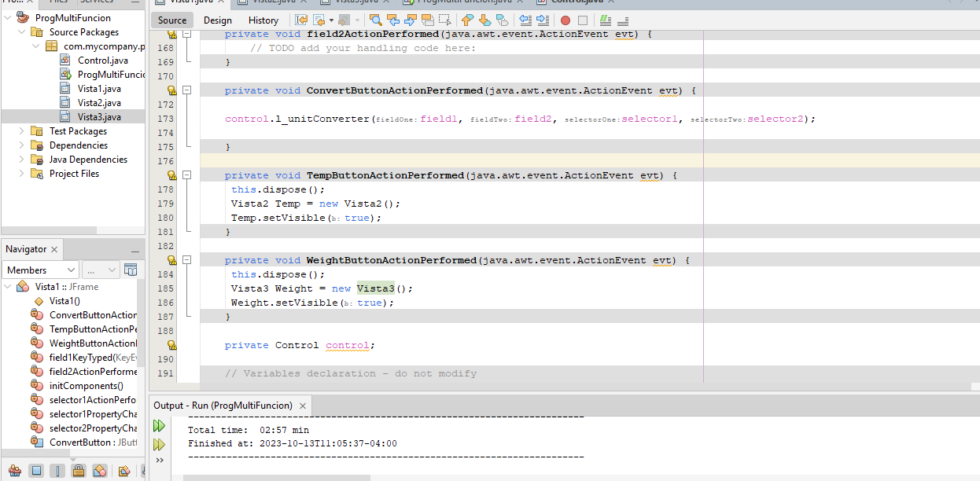Click hint bulb on the TempButtonActionPerformed line
Viewport: 980px width, 481px height.
171,175
